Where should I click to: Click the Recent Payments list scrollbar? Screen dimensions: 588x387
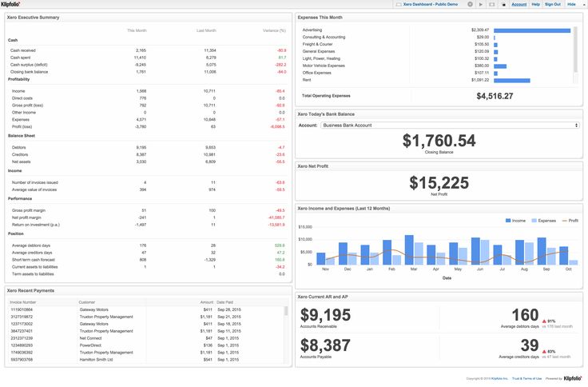click(x=286, y=311)
